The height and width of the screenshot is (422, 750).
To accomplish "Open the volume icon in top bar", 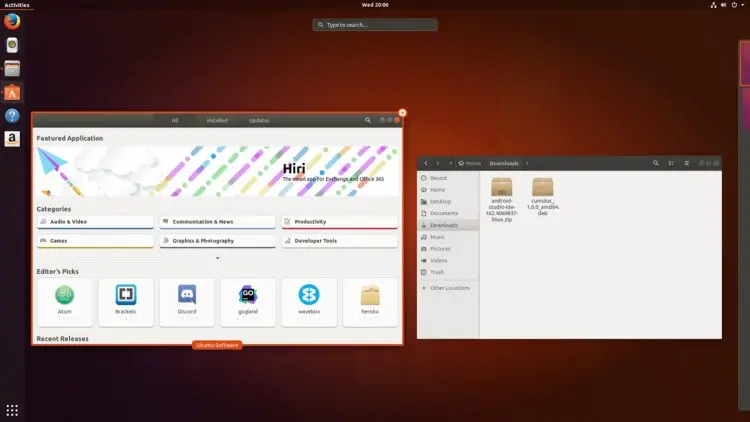I will (x=724, y=5).
